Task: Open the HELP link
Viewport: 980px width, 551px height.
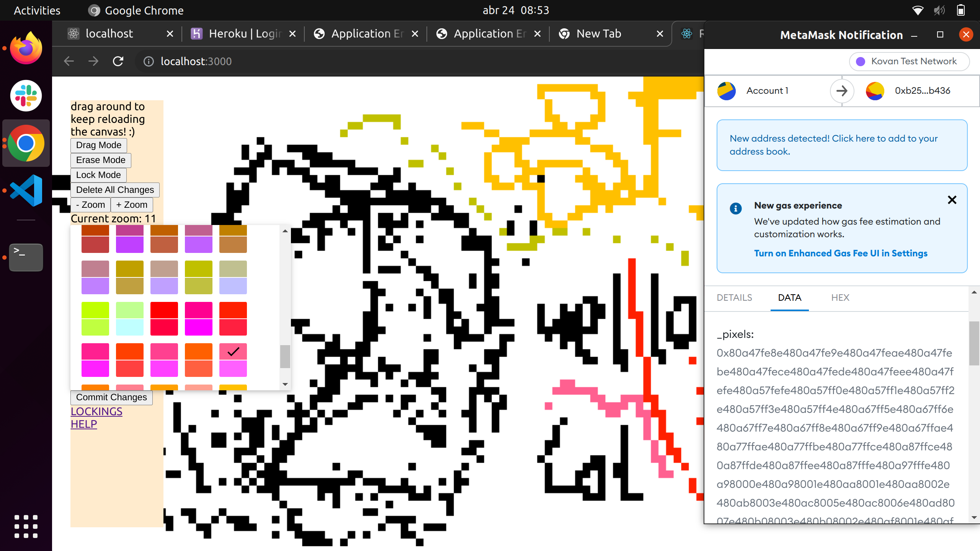Action: pyautogui.click(x=84, y=424)
